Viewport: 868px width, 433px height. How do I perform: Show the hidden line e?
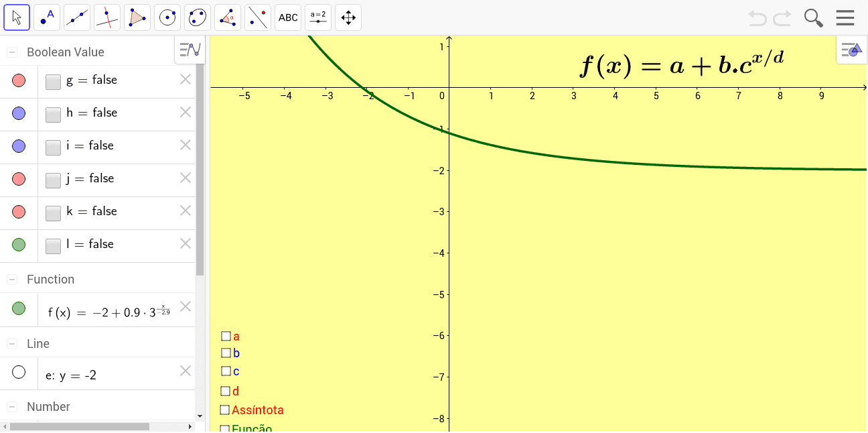point(19,372)
